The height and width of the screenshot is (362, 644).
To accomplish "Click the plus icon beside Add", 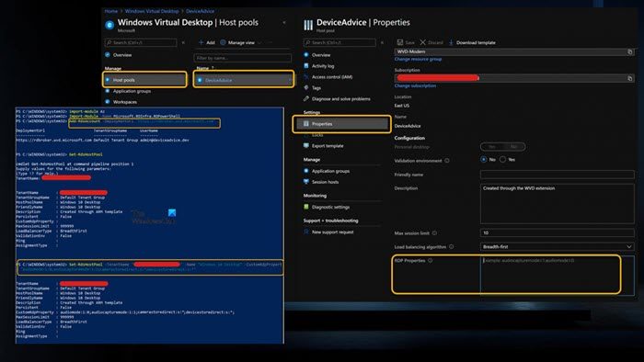I will click(x=201, y=42).
